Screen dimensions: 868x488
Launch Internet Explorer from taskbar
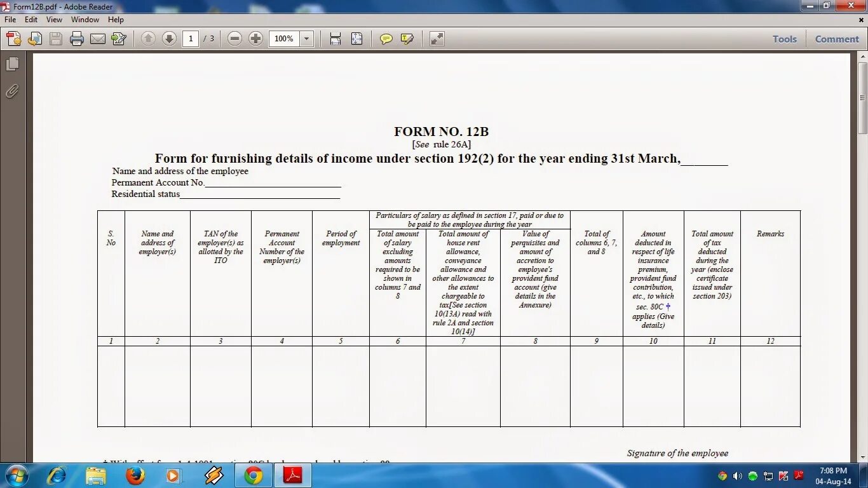(x=57, y=475)
